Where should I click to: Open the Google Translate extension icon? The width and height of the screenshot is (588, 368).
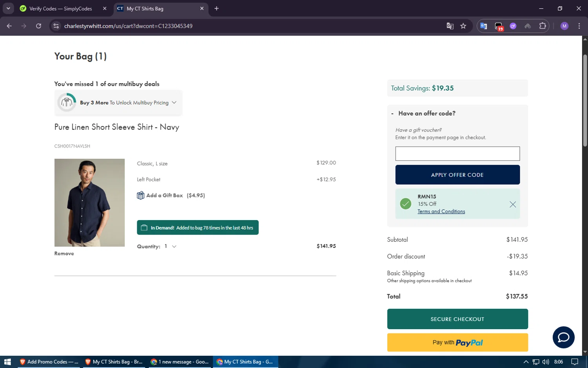(x=484, y=26)
